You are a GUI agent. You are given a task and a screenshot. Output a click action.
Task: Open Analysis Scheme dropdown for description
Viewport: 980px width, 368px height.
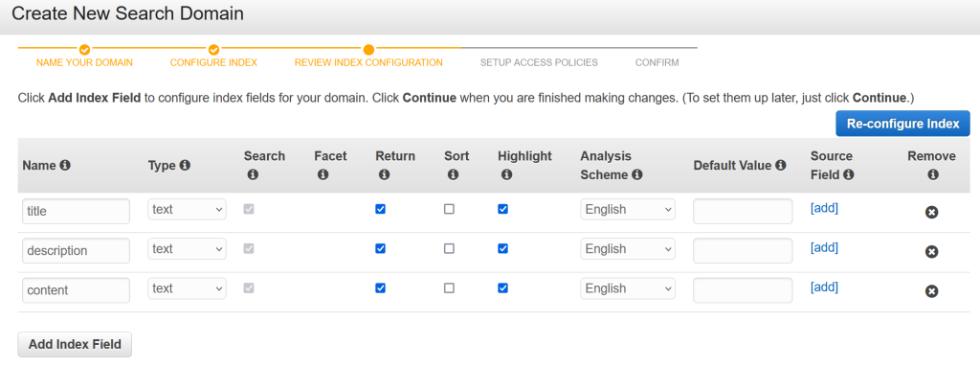(x=628, y=249)
